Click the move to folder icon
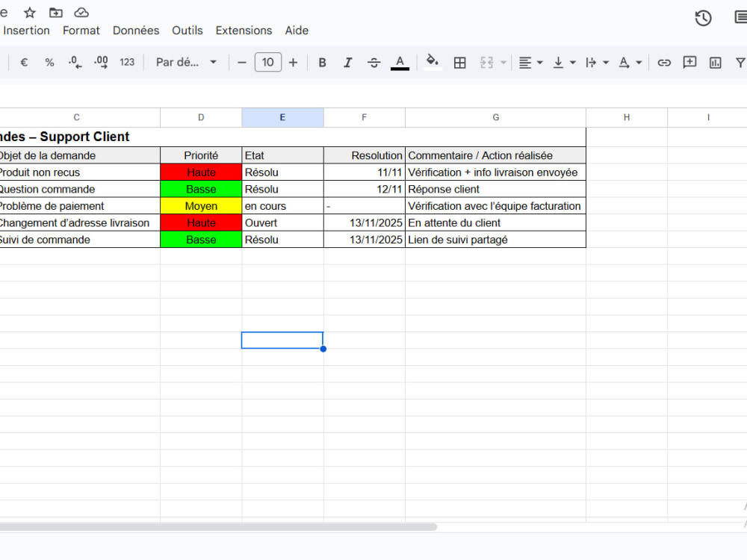 click(x=56, y=13)
